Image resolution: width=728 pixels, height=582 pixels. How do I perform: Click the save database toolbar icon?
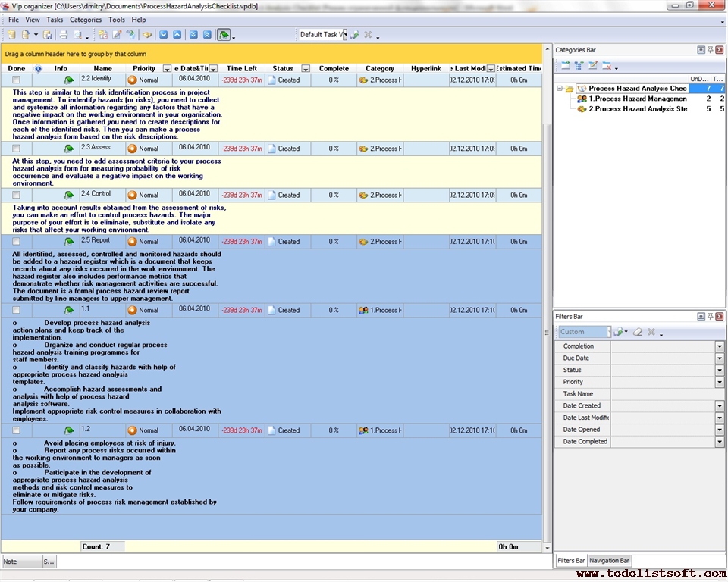48,35
